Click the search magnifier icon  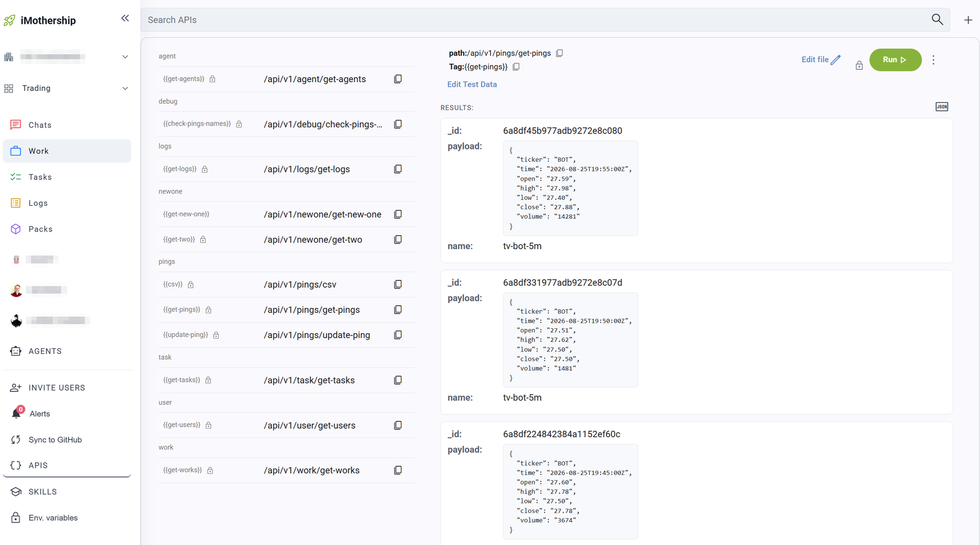937,20
